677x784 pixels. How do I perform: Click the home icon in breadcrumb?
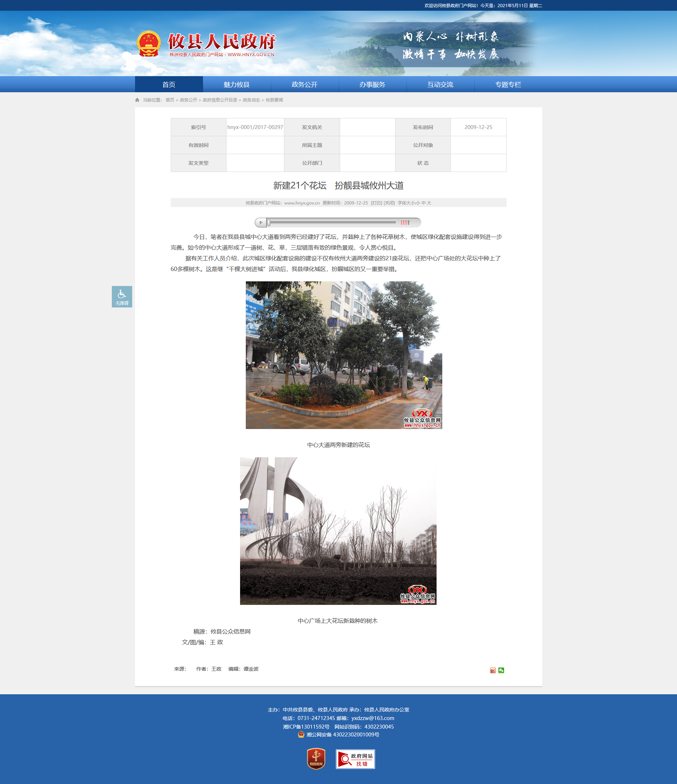(x=137, y=100)
